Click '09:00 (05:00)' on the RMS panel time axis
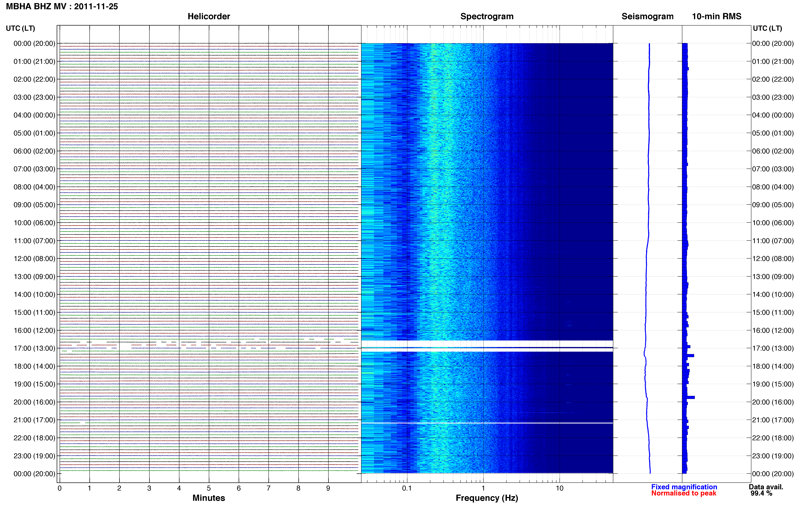The width and height of the screenshot is (812, 508). click(x=773, y=205)
